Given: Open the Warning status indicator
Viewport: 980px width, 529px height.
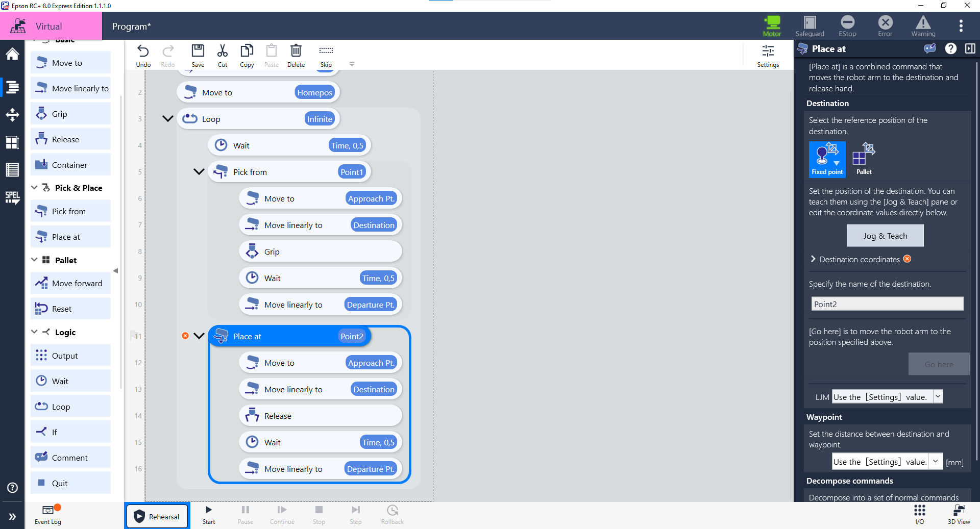Looking at the screenshot, I should [923, 26].
